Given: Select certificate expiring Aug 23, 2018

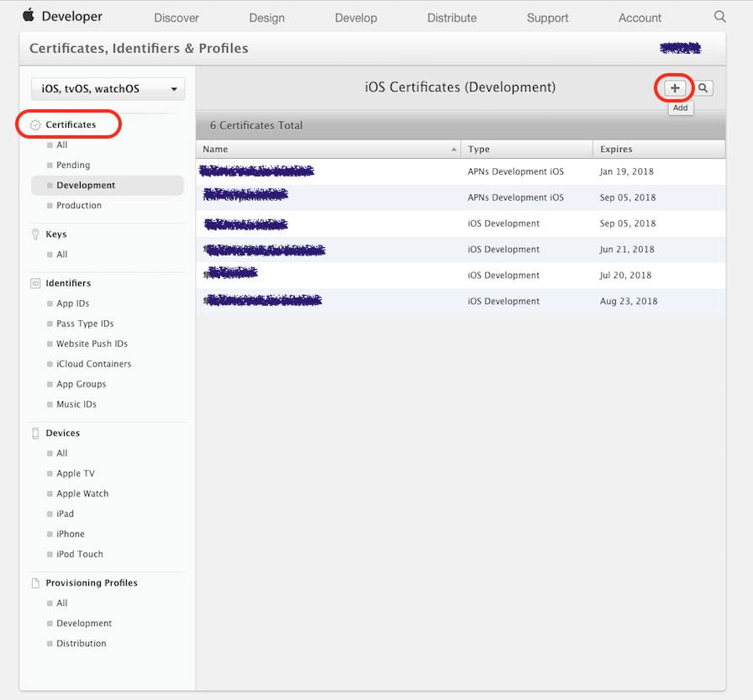Looking at the screenshot, I should pyautogui.click(x=461, y=301).
